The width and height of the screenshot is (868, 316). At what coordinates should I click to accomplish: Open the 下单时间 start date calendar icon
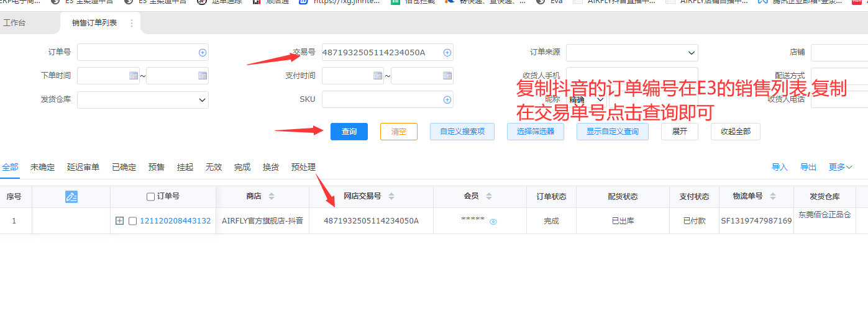[x=133, y=76]
